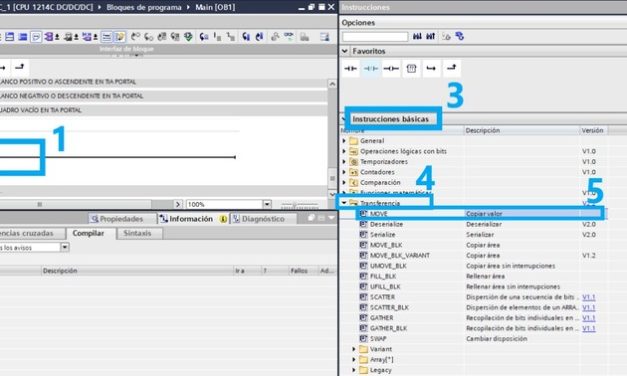Image resolution: width=627 pixels, height=376 pixels.
Task: Collapse the Favoritos section
Action: (x=345, y=51)
